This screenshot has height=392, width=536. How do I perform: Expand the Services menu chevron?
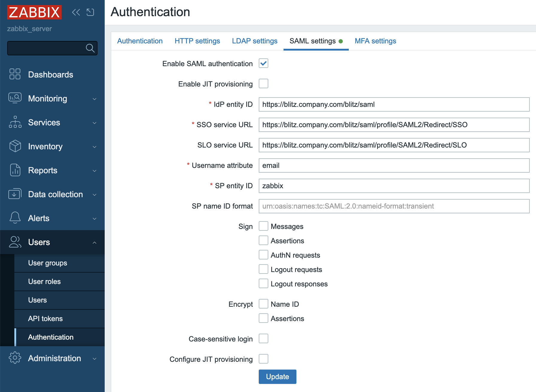click(x=95, y=123)
